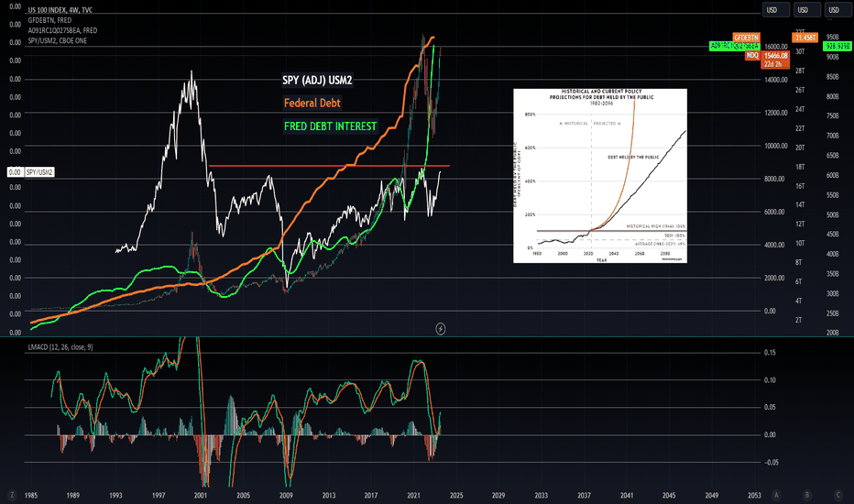Open USD currency dropdown above the billions scale
Image resolution: width=854 pixels, height=504 pixels.
pyautogui.click(x=838, y=10)
